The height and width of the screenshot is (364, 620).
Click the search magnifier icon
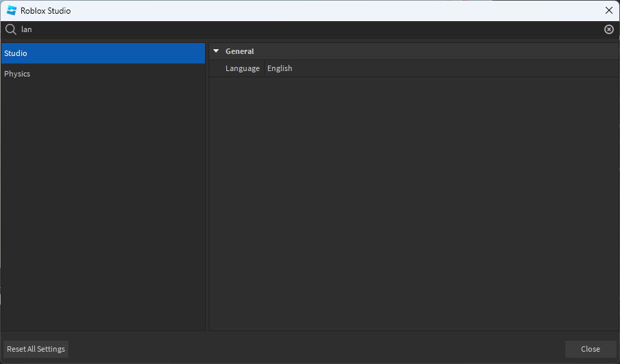pos(11,29)
